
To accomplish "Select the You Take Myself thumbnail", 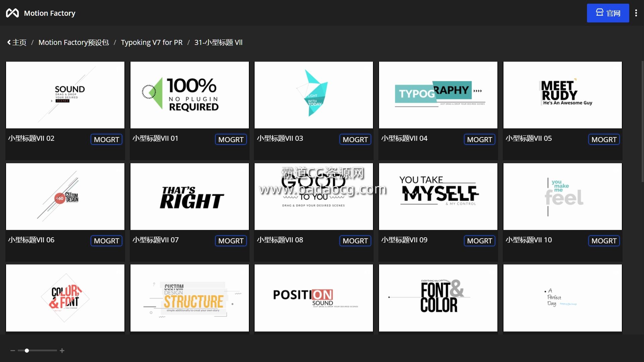I will 438,196.
